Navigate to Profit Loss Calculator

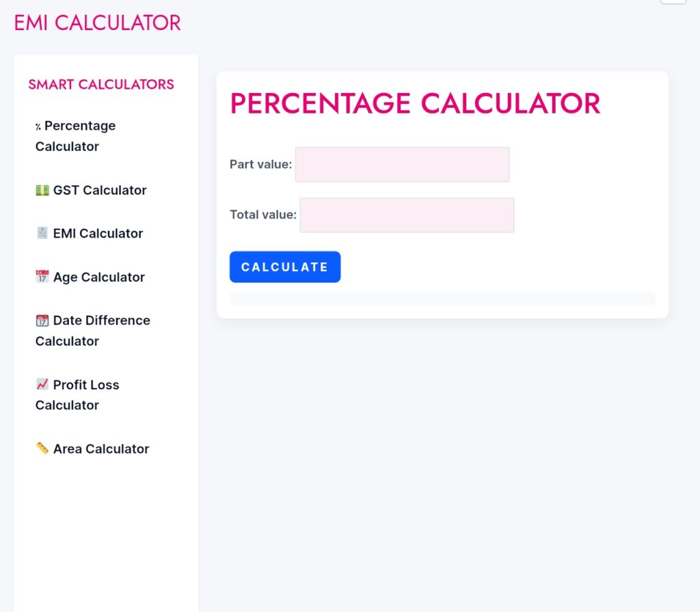77,395
